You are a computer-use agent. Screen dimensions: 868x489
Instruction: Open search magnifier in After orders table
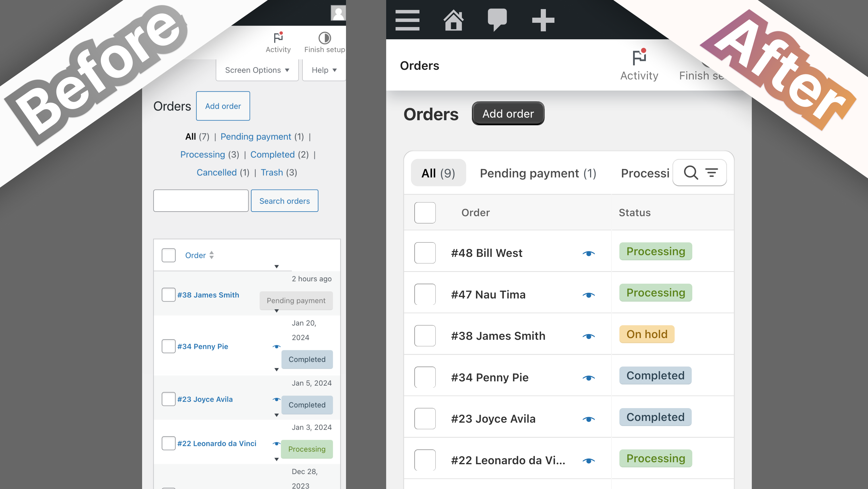click(691, 173)
